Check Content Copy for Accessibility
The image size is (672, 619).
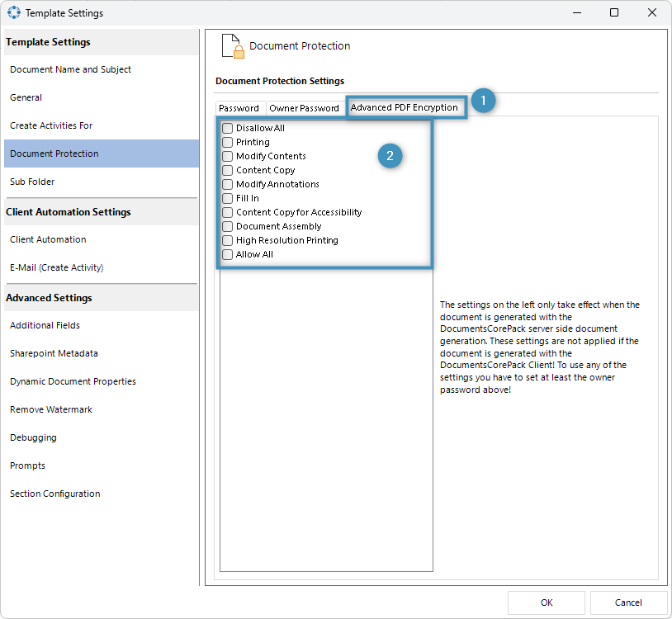tap(228, 212)
